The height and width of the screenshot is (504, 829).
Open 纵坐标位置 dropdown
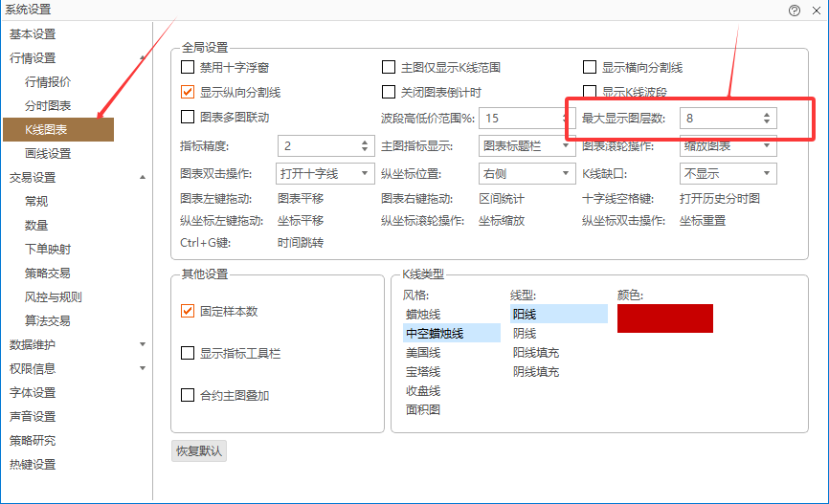tap(527, 174)
